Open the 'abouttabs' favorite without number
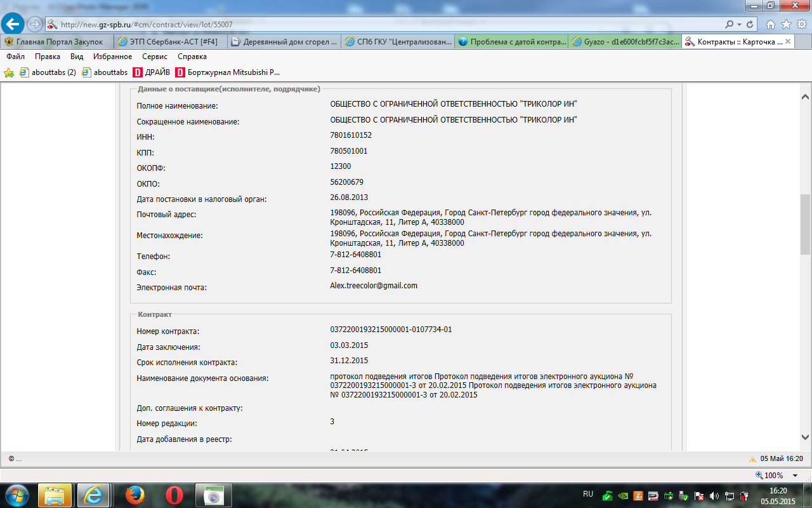The height and width of the screenshot is (508, 812). click(105, 72)
